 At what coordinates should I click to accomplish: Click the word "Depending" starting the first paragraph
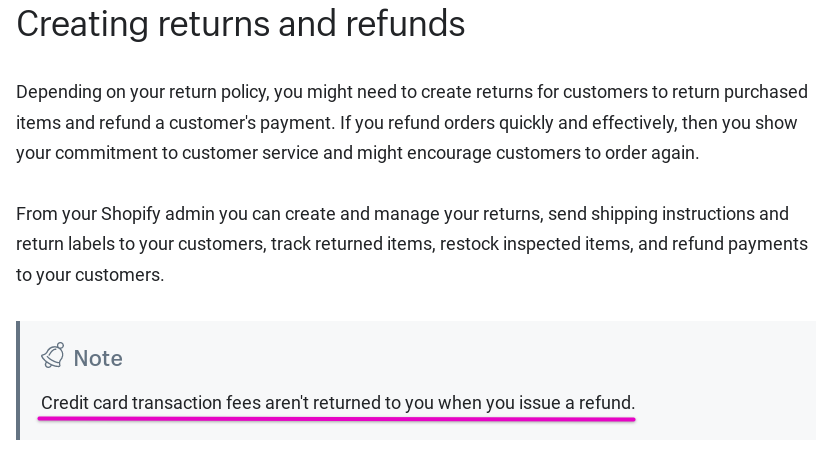click(x=58, y=92)
